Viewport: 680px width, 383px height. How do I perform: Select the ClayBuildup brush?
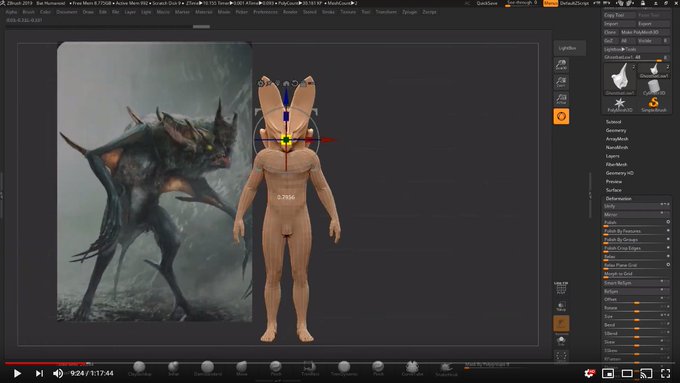139,368
